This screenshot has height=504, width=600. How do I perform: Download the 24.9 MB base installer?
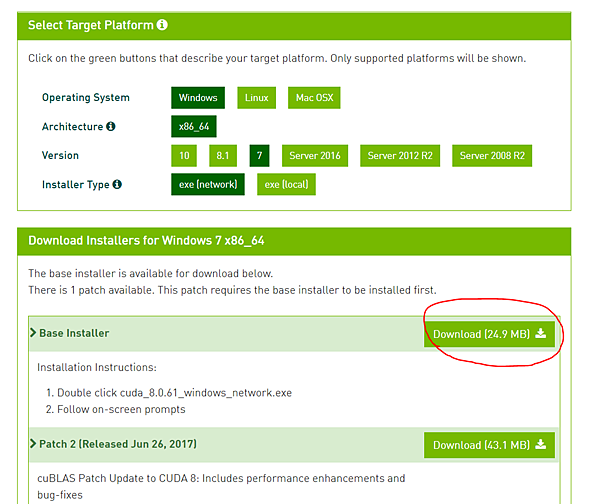489,334
